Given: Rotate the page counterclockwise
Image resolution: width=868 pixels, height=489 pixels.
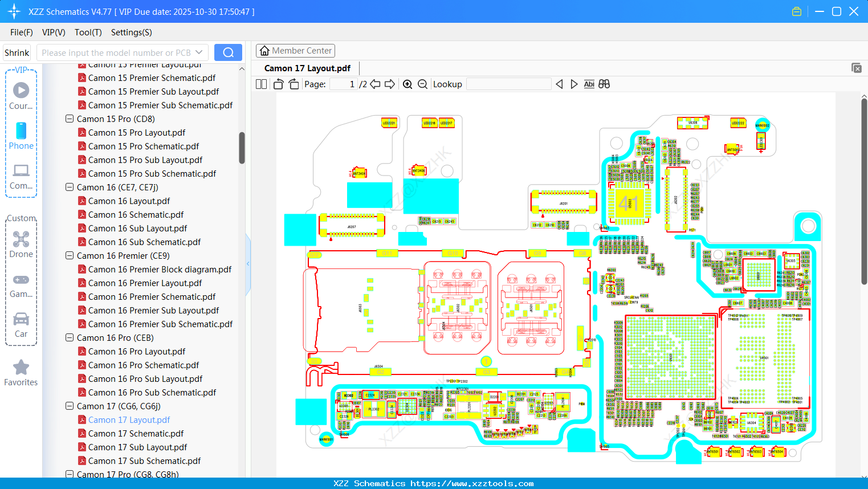Looking at the screenshot, I should click(278, 84).
